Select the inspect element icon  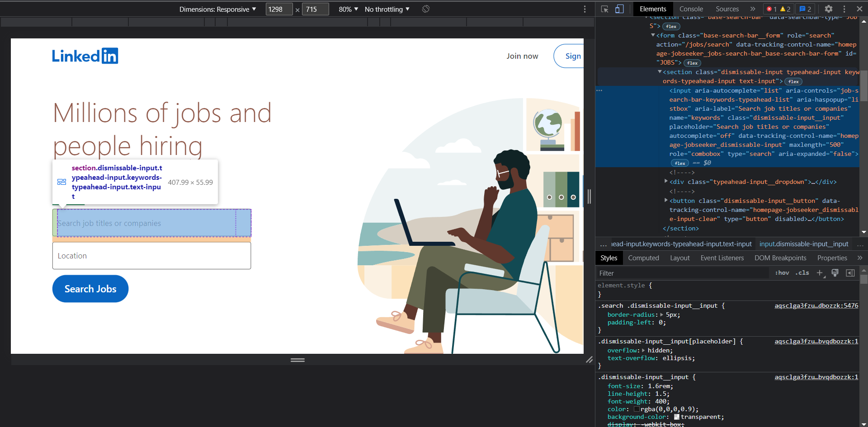click(x=604, y=9)
